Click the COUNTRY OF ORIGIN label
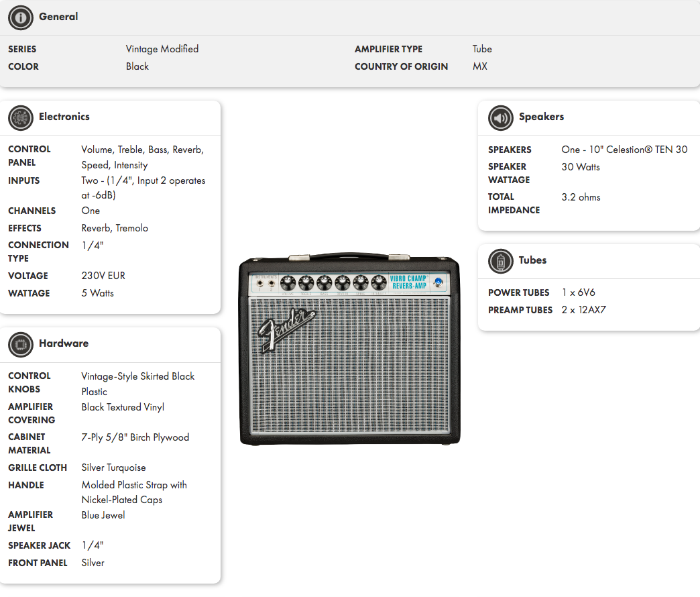The height and width of the screenshot is (597, 700). point(402,66)
